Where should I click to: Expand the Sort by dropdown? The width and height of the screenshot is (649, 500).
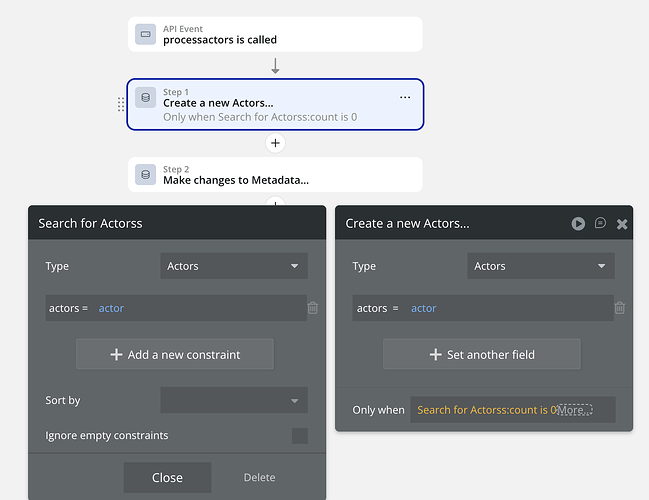[234, 400]
